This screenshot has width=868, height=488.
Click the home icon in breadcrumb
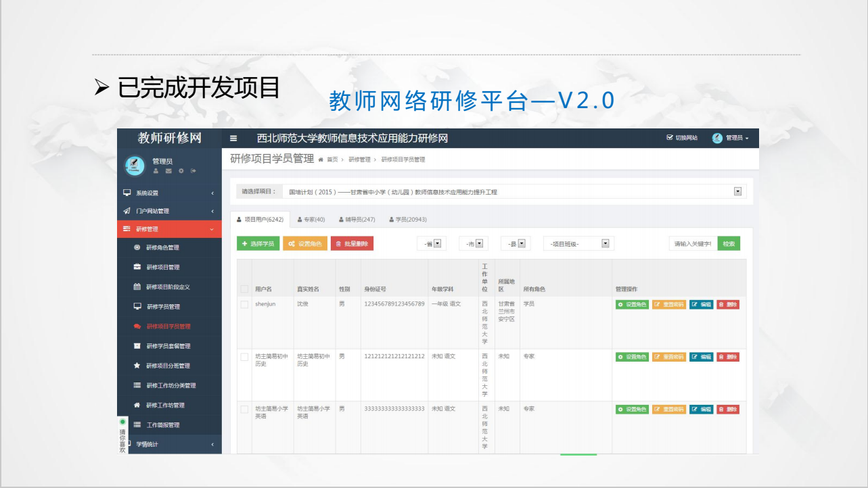[x=321, y=160]
